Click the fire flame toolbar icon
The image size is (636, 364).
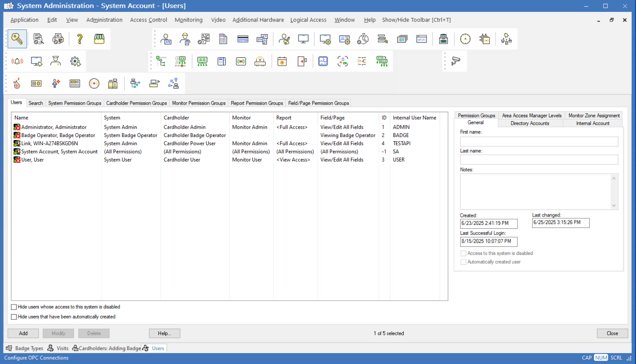pyautogui.click(x=17, y=83)
